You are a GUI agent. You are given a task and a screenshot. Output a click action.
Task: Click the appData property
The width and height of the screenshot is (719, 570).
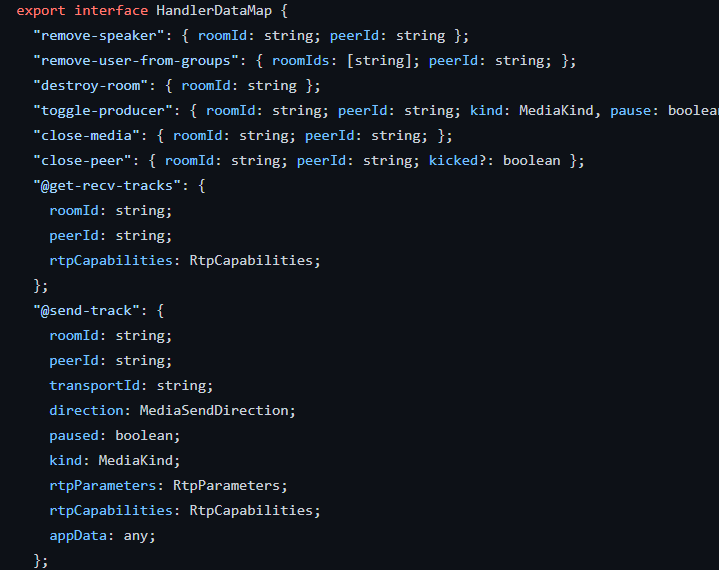click(x=78, y=536)
